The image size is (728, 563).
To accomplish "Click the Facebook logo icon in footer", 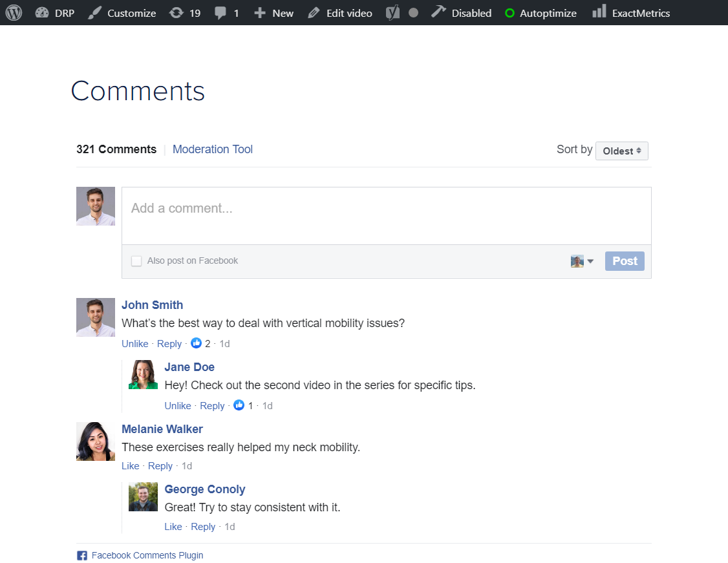I will point(82,556).
